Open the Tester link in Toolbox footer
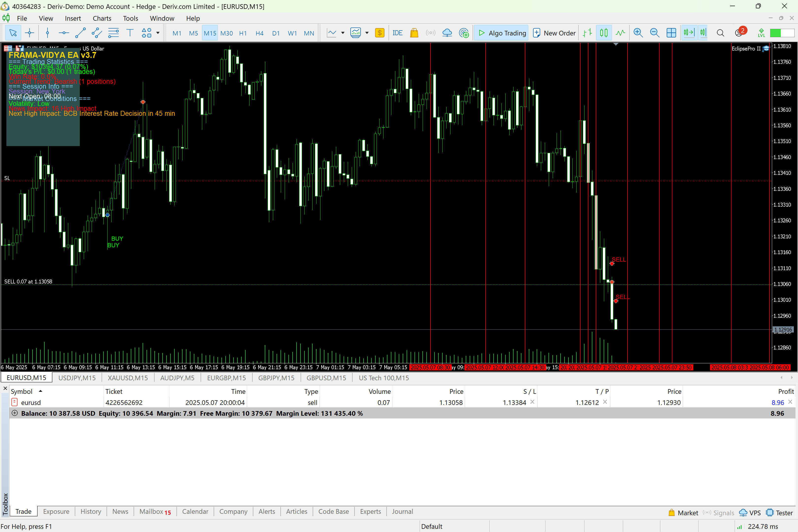 pos(779,513)
